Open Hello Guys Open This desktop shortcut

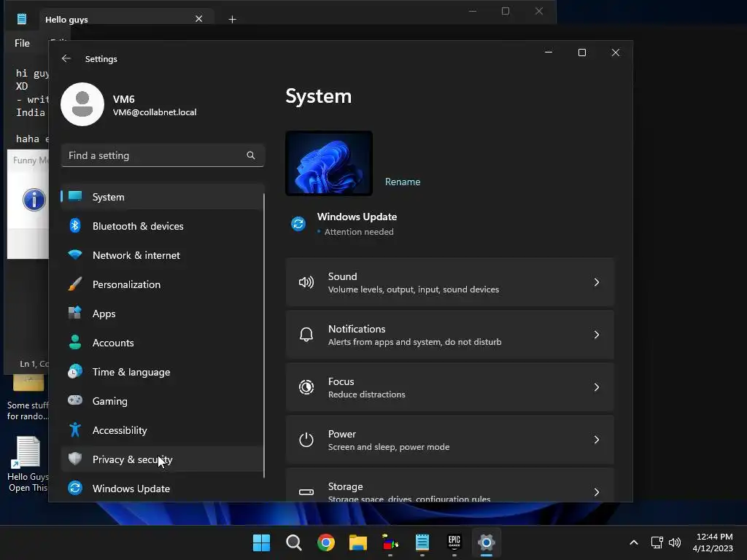(28, 464)
